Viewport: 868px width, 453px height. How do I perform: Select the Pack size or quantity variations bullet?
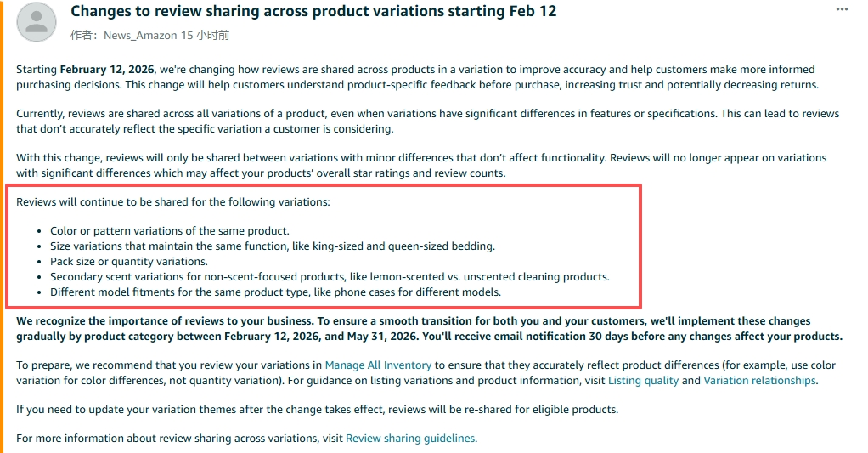(129, 262)
